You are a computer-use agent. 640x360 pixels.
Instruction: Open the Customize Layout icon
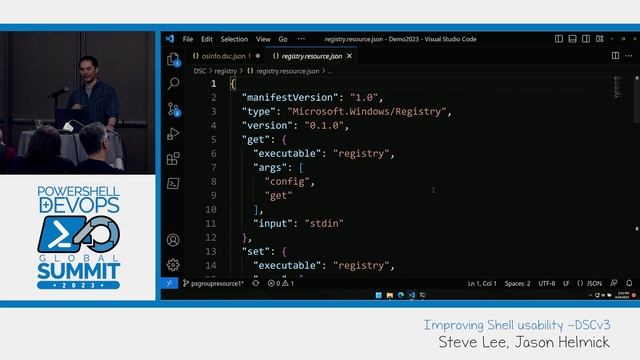(x=600, y=39)
